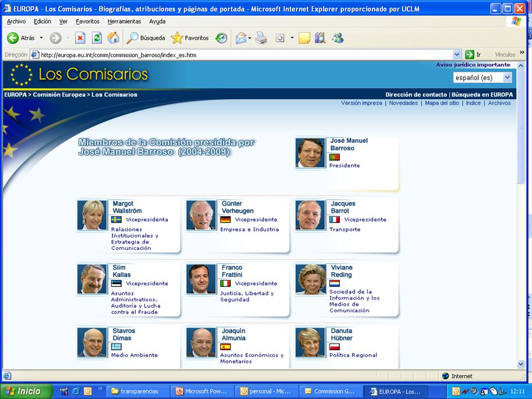Open Versión impresa link

tap(361, 103)
